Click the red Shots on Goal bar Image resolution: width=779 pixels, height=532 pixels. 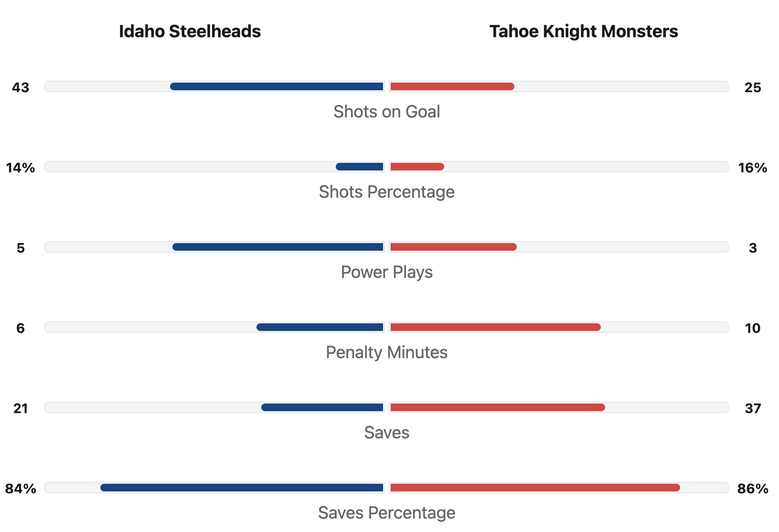click(452, 86)
